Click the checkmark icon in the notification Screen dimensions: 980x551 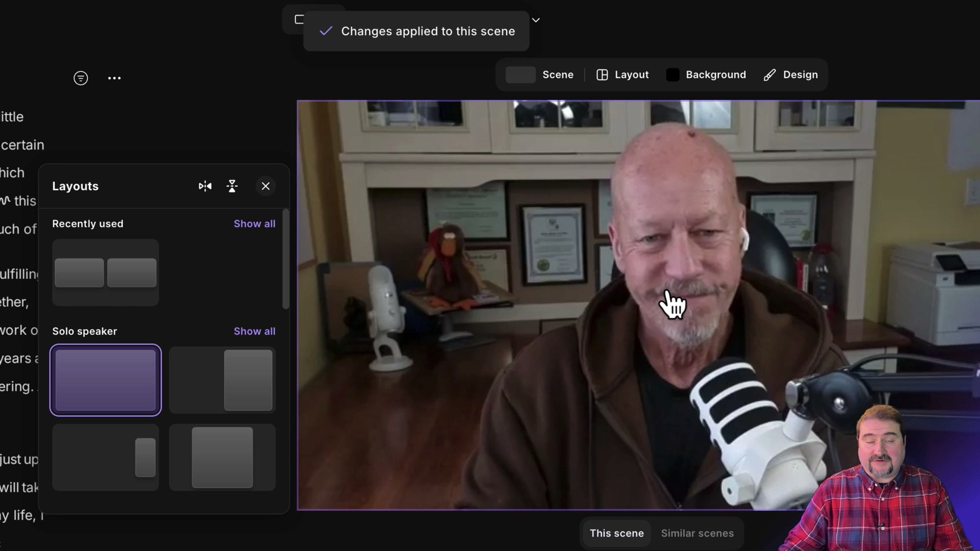point(326,31)
